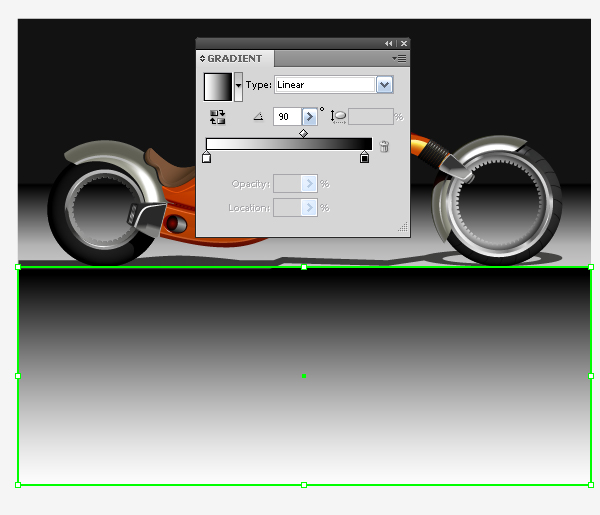Viewport: 600px width, 515px height.
Task: Select the gradient midpoint diamond marker
Action: 303,134
